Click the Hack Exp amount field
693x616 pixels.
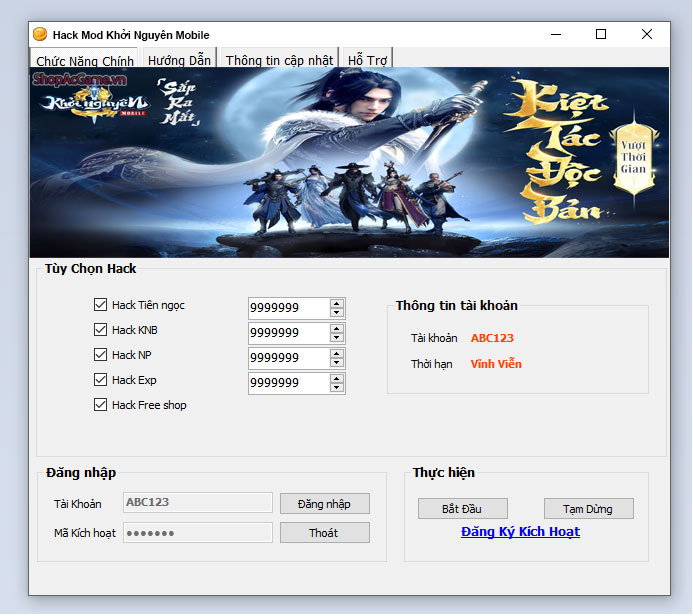pyautogui.click(x=289, y=383)
